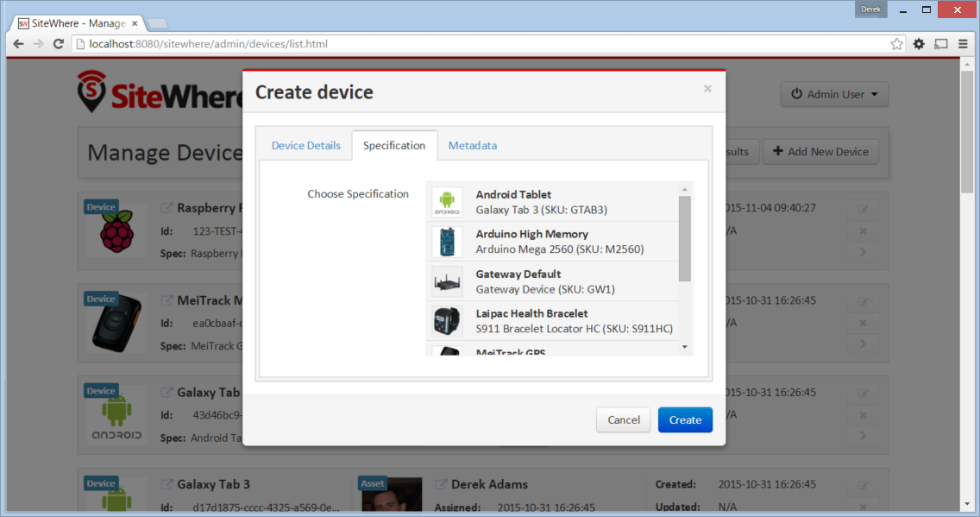Click the Derek profile button
This screenshot has width=980, height=517.
[x=870, y=9]
